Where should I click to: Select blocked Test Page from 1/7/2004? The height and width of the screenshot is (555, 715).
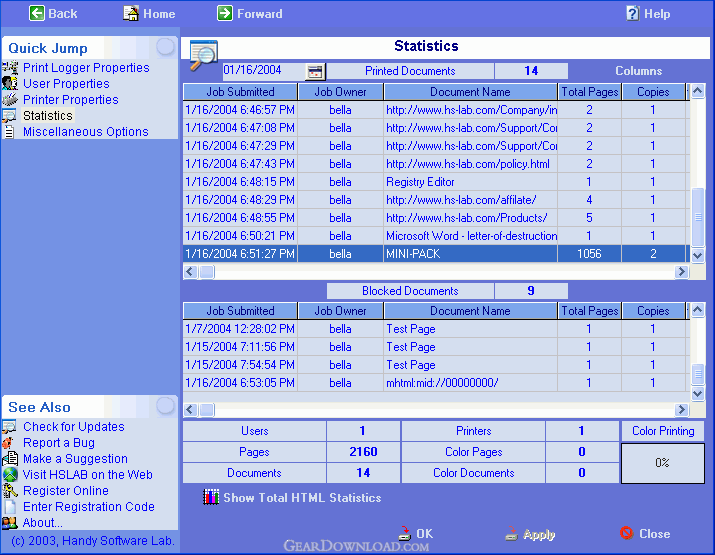coord(434,329)
